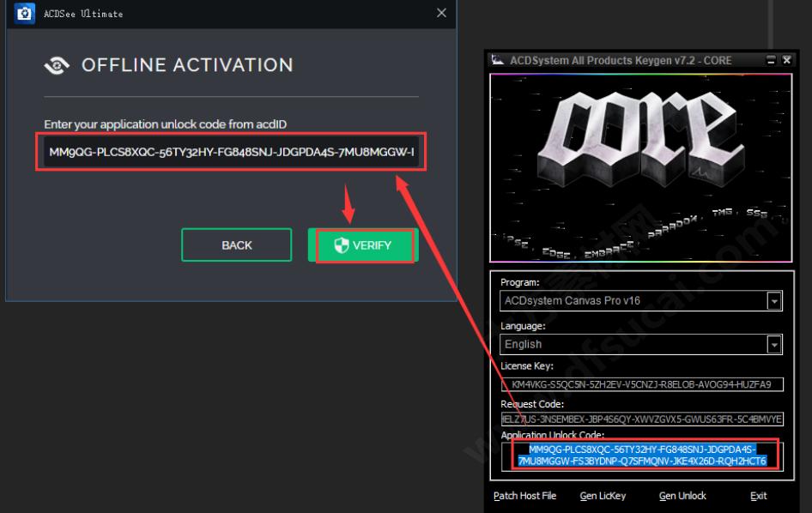
Task: Click the Gen Unlock button
Action: pyautogui.click(x=682, y=496)
